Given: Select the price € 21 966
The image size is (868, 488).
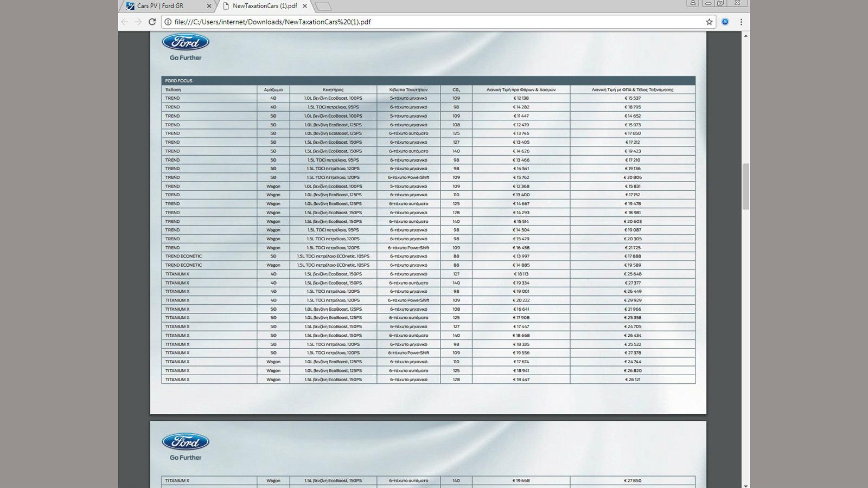Looking at the screenshot, I should (x=633, y=309).
